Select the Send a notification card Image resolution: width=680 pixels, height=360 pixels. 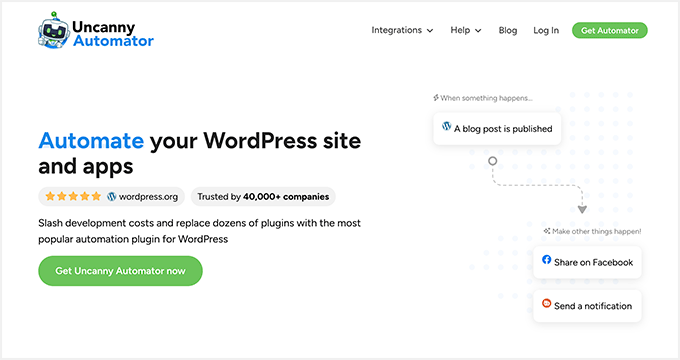587,306
